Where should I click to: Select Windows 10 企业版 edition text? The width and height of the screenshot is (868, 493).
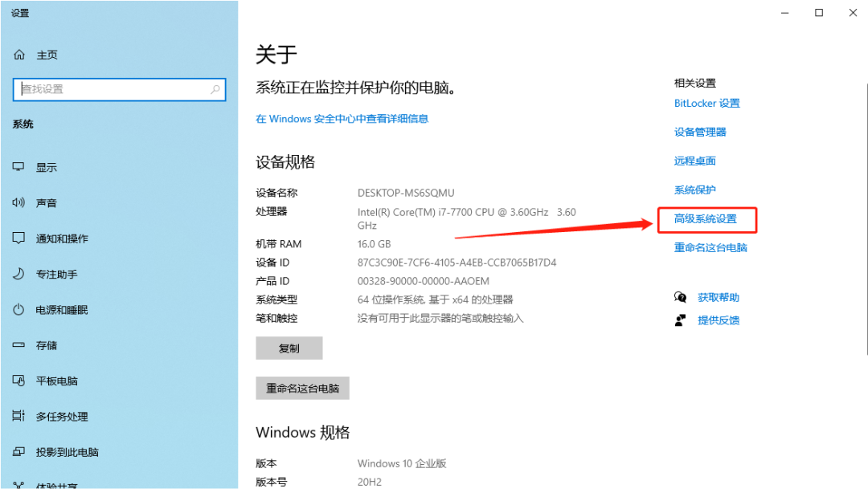click(x=402, y=463)
